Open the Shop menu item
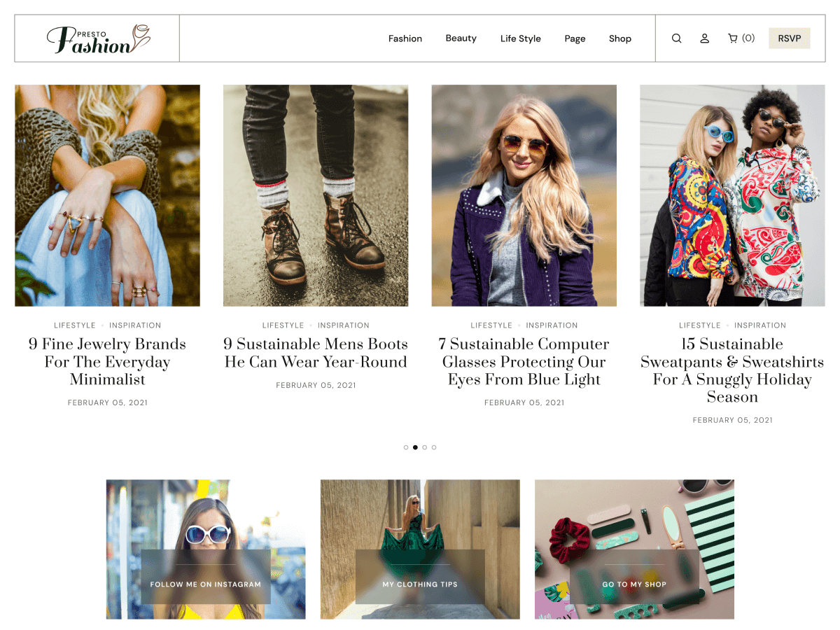The width and height of the screenshot is (840, 630). pos(619,38)
